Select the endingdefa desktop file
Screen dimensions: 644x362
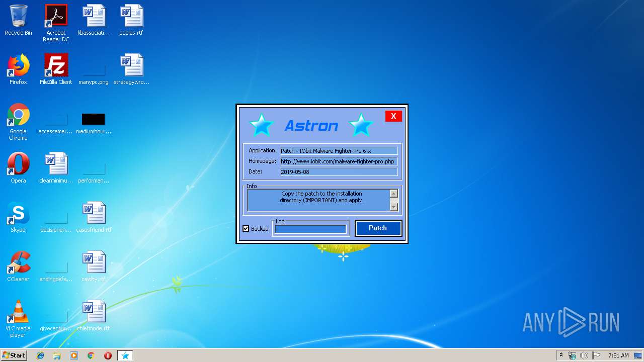click(56, 269)
